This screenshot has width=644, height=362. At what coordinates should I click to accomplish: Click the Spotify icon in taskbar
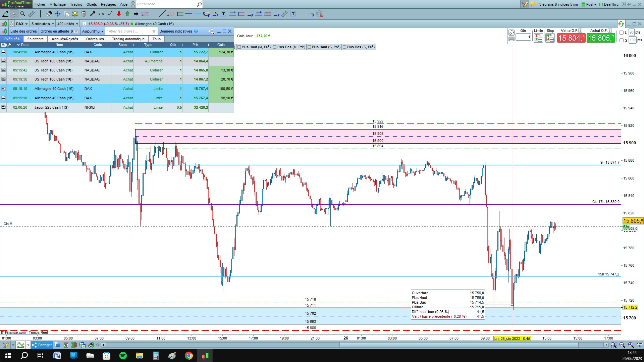(123, 356)
